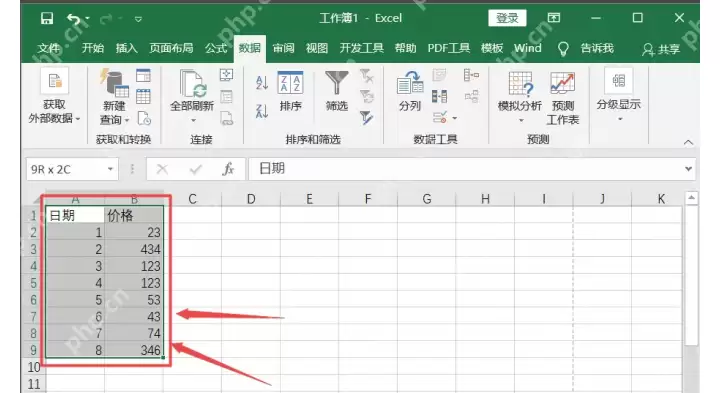Screen dimensions: 720x393
Task: Select the 数据 ribbon tab
Action: click(x=249, y=48)
